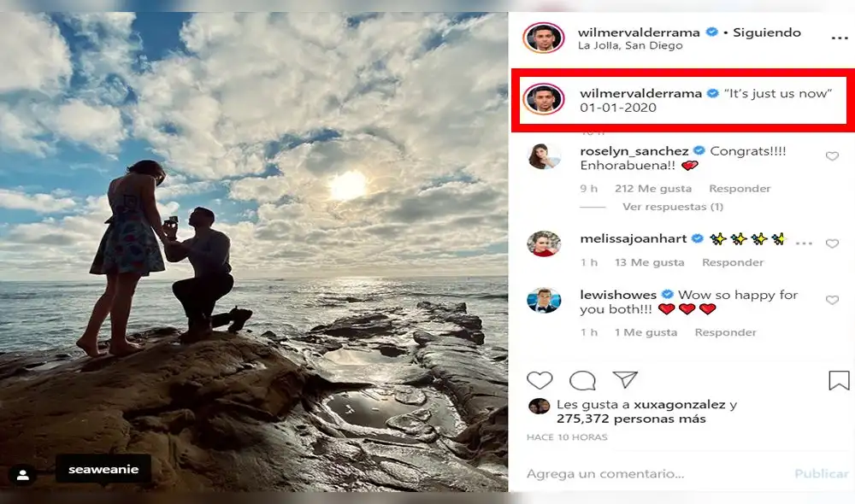Expand replies with Ver respuestas (1)
Image resolution: width=855 pixels, height=504 pixels.
pyautogui.click(x=672, y=206)
